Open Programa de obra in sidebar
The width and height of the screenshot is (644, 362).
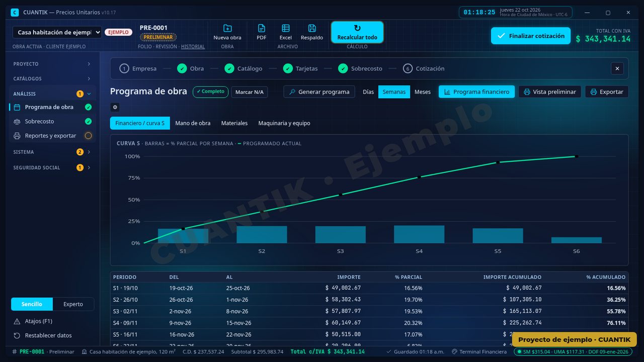52,107
